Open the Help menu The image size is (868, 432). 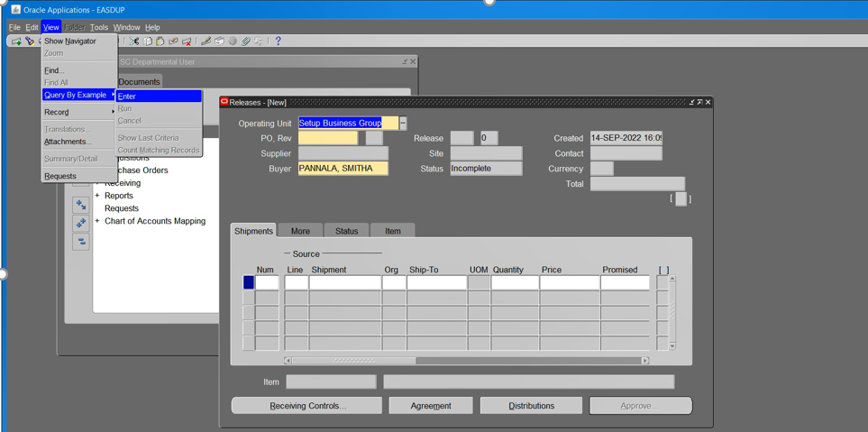152,27
